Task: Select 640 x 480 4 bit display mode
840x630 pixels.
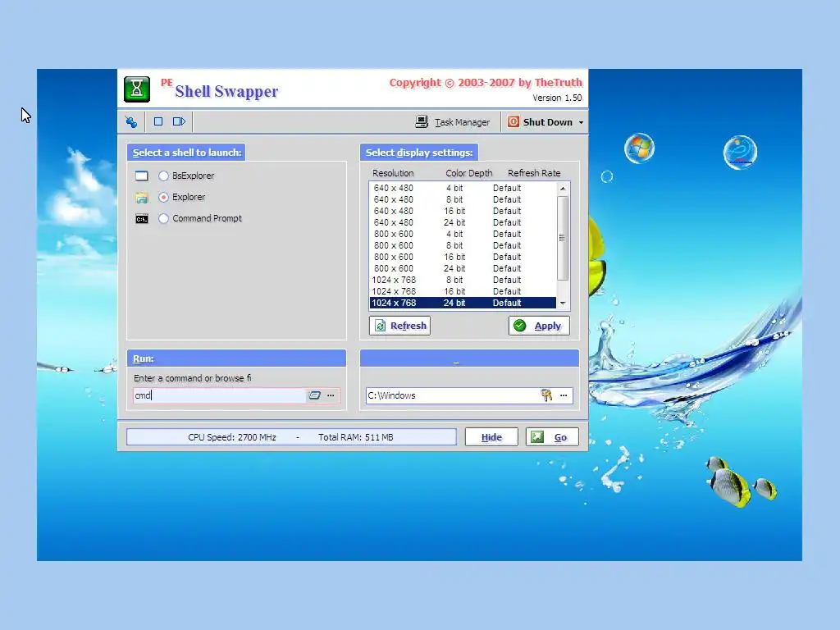Action: coord(463,188)
